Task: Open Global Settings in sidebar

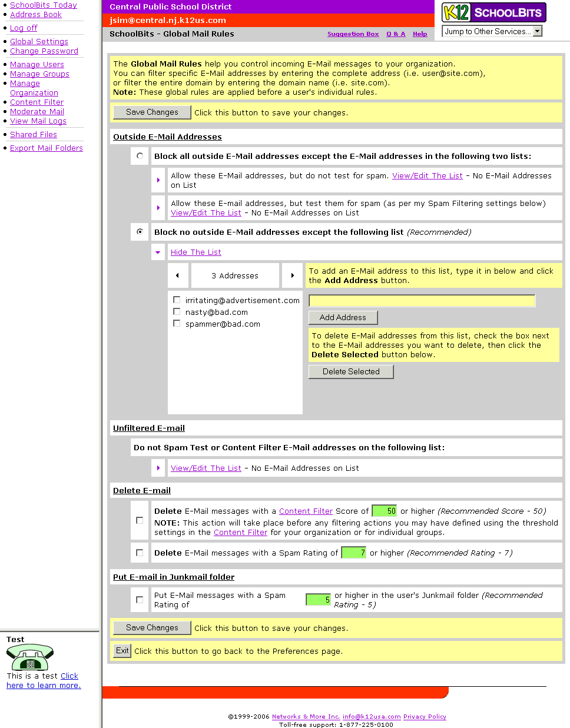Action: (x=39, y=41)
